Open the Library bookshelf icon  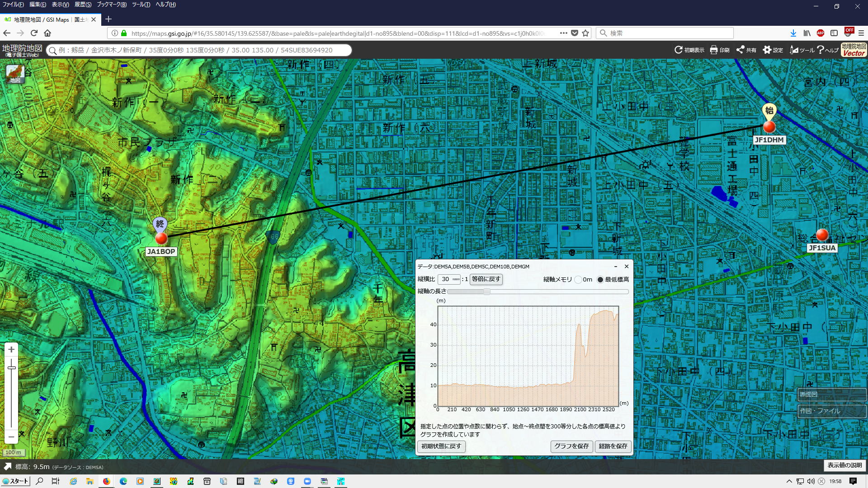(807, 33)
